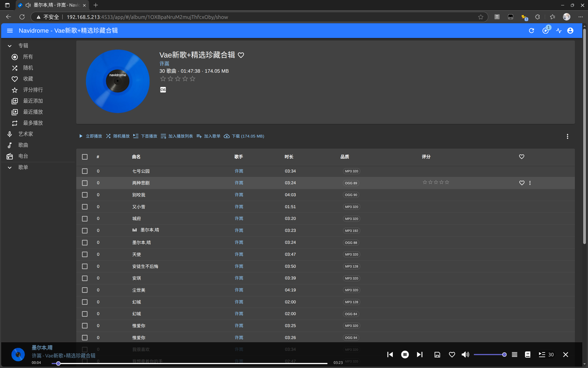Image resolution: width=588 pixels, height=368 pixels.
Task: Check the box for 城府
Action: (85, 218)
